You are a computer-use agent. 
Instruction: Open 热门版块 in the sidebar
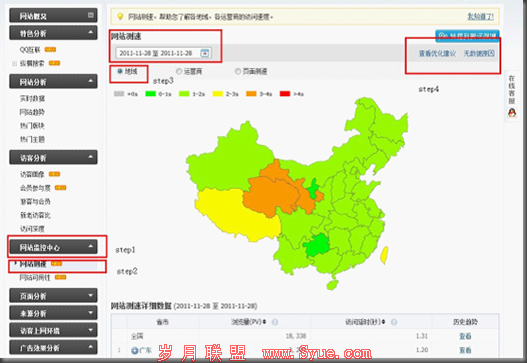(32, 126)
